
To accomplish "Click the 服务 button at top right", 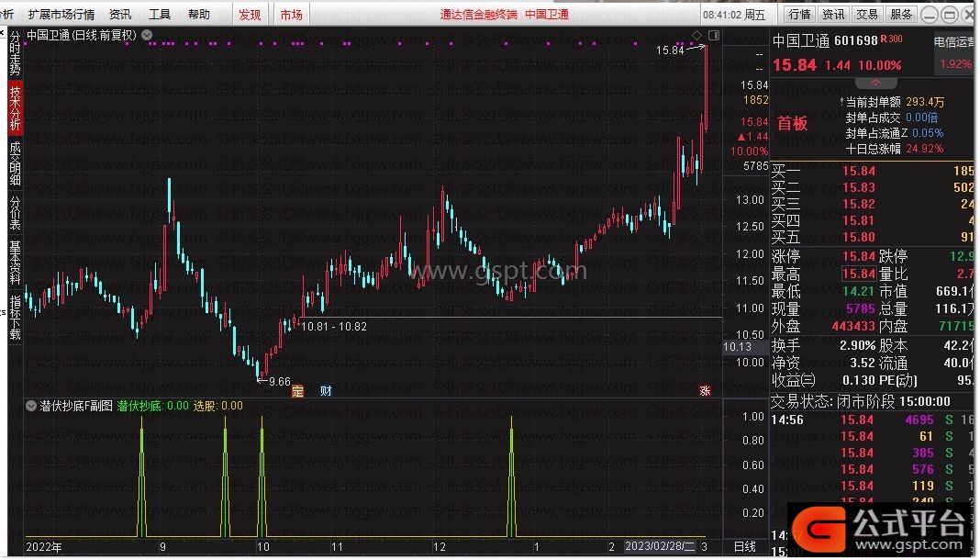I will click(x=900, y=15).
